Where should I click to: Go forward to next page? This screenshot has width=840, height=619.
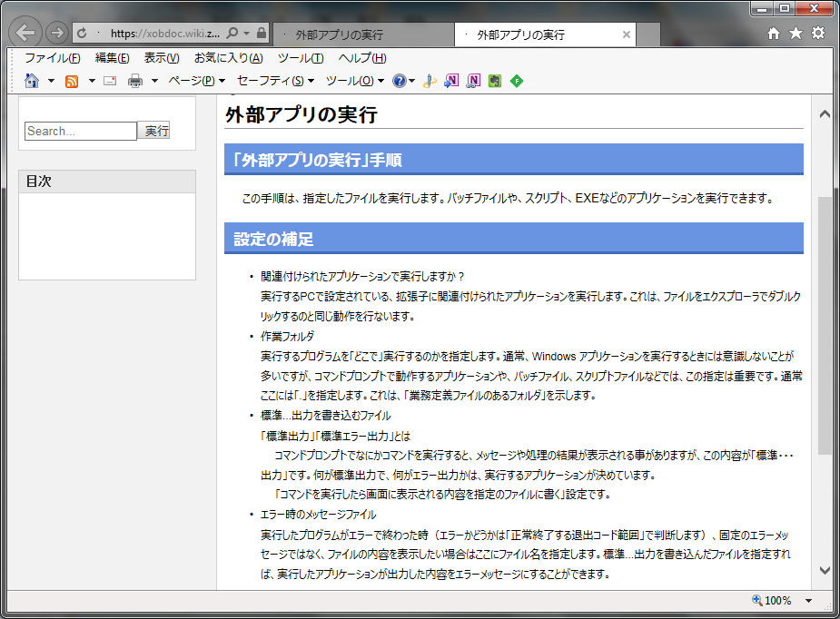click(x=56, y=33)
